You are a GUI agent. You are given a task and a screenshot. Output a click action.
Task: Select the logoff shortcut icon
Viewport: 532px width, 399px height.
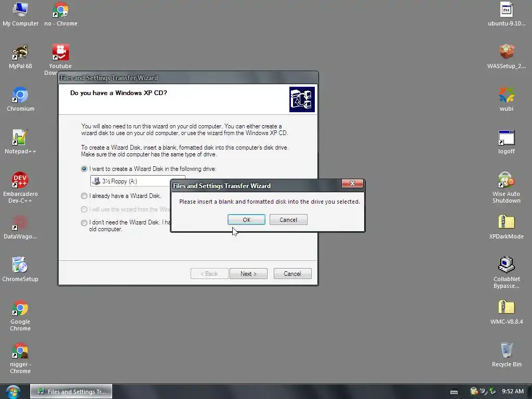507,142
